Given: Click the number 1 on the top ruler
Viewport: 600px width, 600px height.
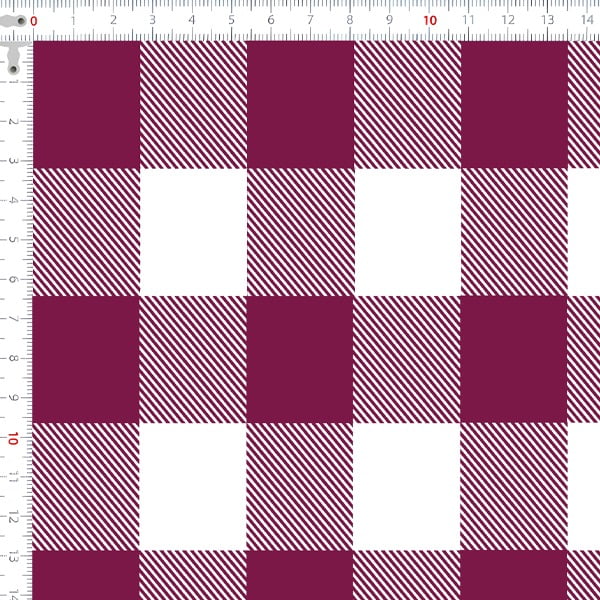Looking at the screenshot, I should (x=73, y=21).
